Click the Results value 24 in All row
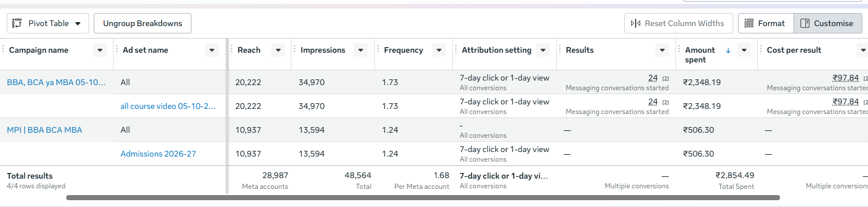 tap(653, 78)
